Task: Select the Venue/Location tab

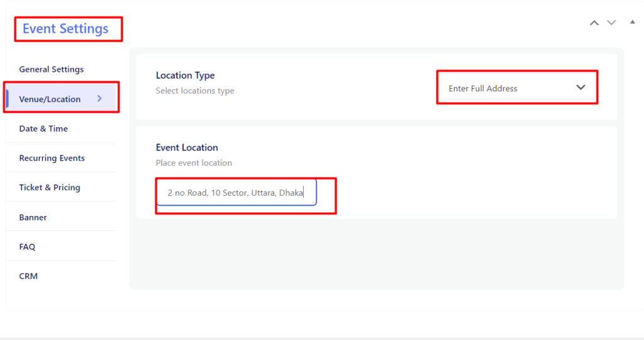Action: (x=62, y=99)
